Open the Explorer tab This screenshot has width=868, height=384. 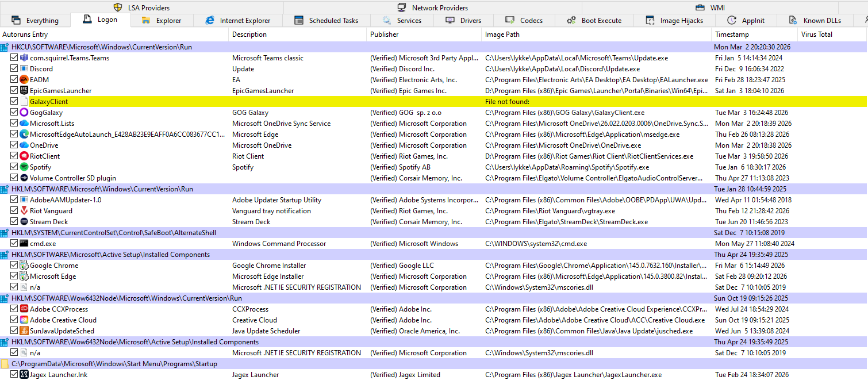pos(162,21)
